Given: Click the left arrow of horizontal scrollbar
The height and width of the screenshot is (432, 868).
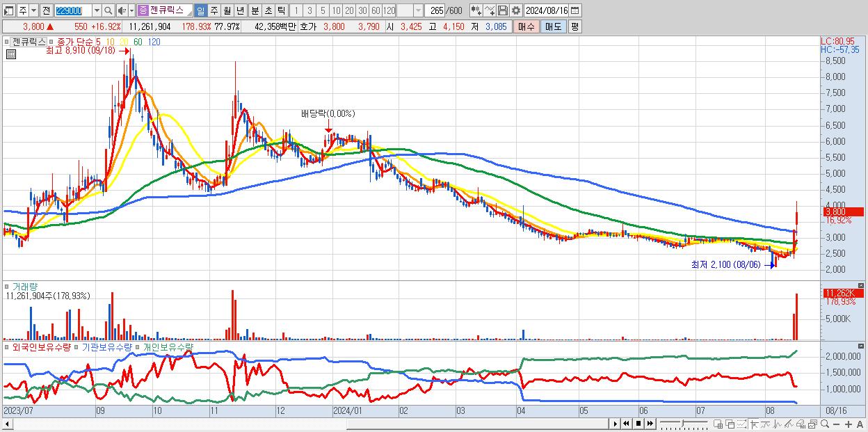Looking at the screenshot, I should (7, 424).
